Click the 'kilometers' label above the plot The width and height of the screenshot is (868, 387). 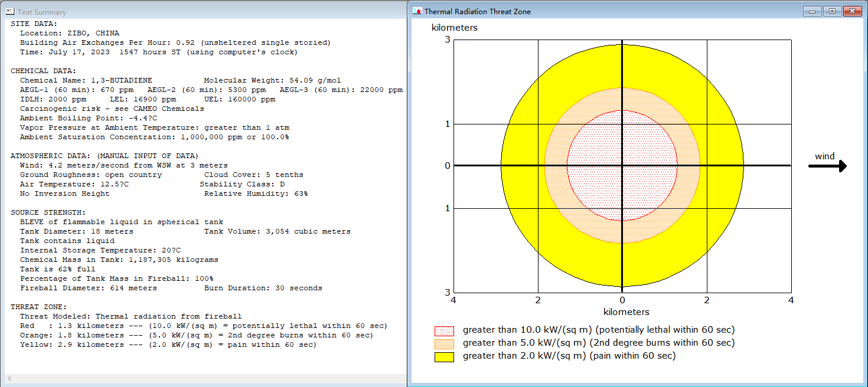tap(455, 28)
